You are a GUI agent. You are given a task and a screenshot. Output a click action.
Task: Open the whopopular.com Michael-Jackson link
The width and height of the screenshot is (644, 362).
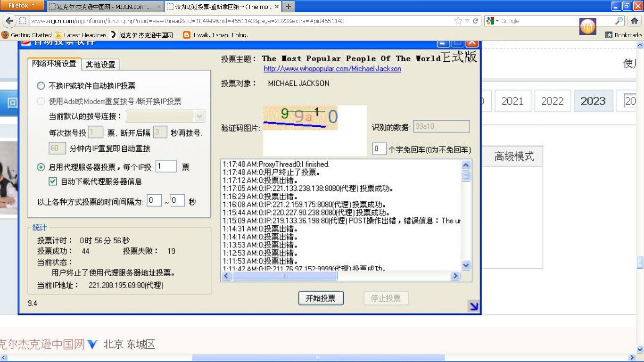coord(332,69)
